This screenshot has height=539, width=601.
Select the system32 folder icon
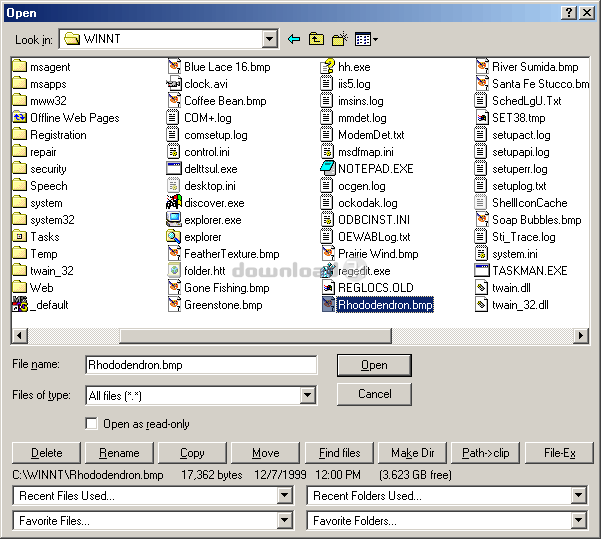pyautogui.click(x=20, y=220)
